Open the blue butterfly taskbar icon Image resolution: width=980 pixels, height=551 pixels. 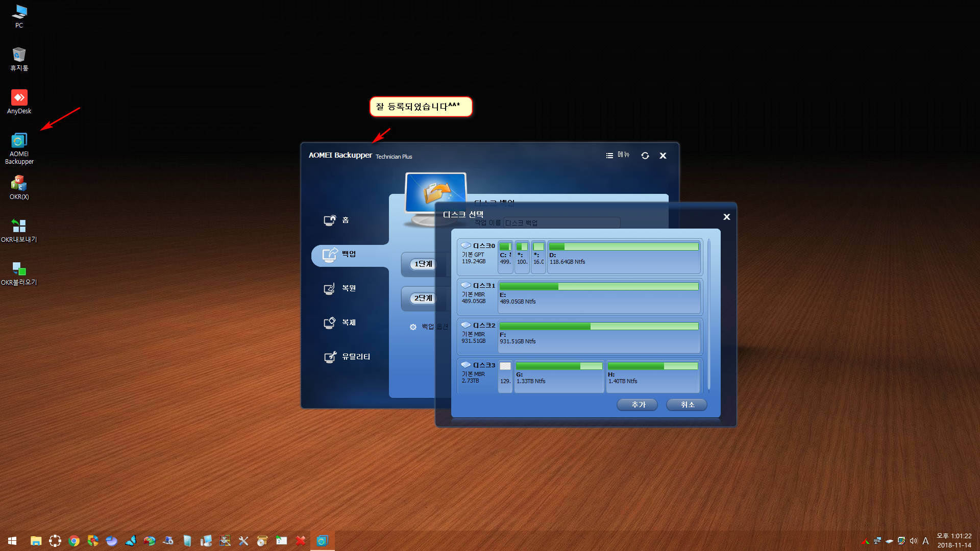click(x=131, y=541)
